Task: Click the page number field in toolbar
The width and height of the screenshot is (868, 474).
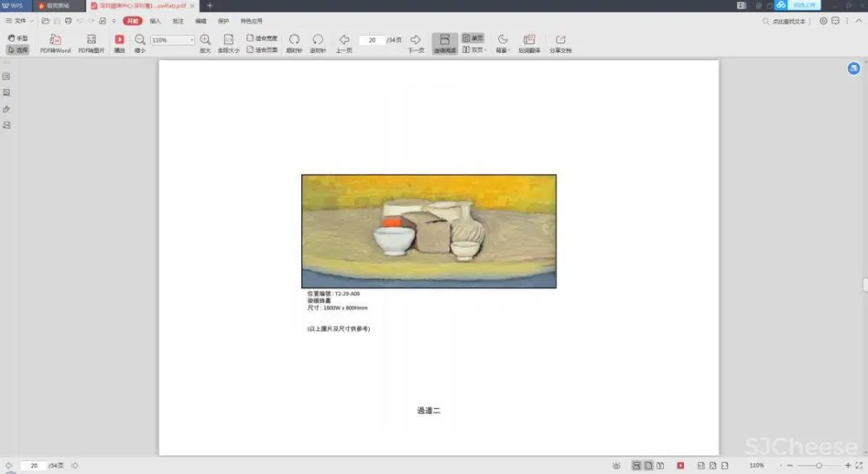Action: 372,40
